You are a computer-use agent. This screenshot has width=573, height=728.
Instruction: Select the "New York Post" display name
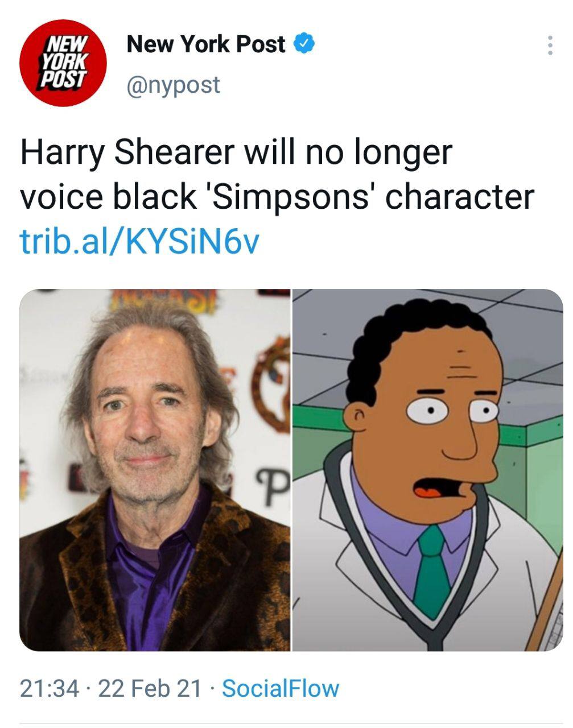[206, 44]
